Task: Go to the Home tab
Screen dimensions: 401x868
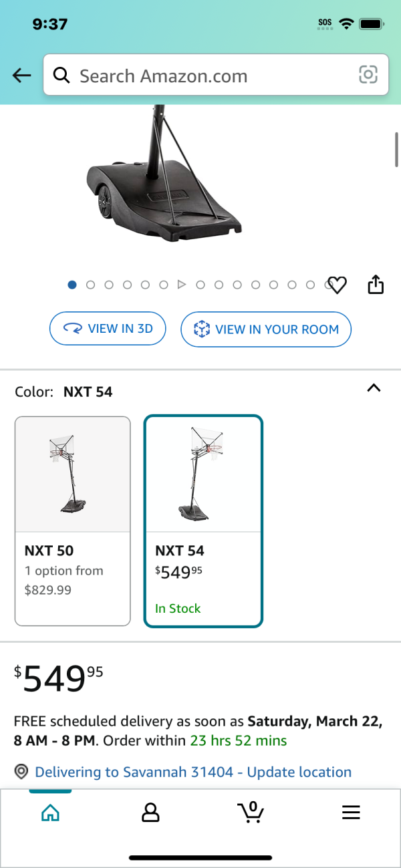Action: [50, 813]
